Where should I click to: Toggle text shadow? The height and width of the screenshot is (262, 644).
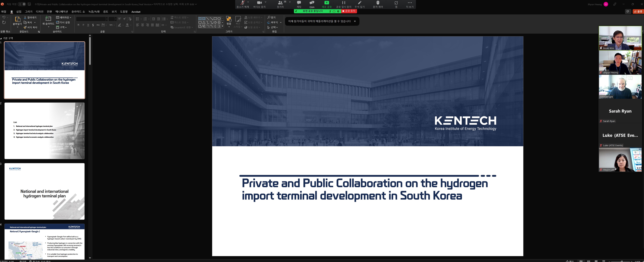point(93,25)
